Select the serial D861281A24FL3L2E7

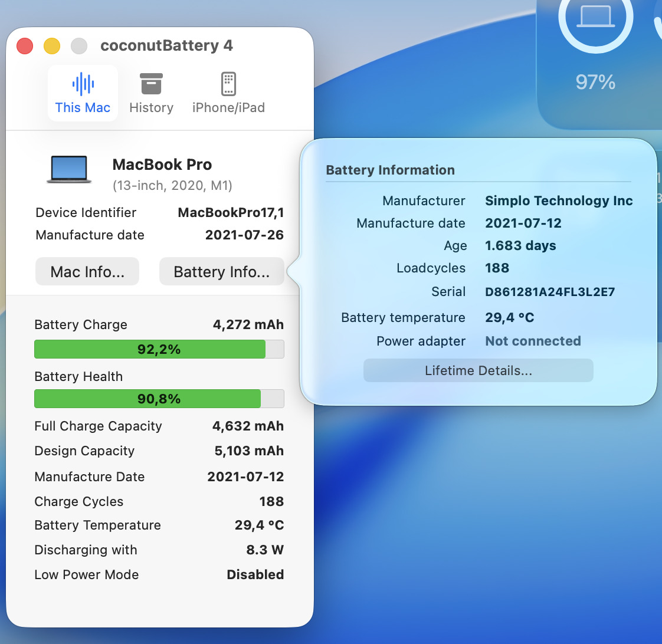[550, 291]
